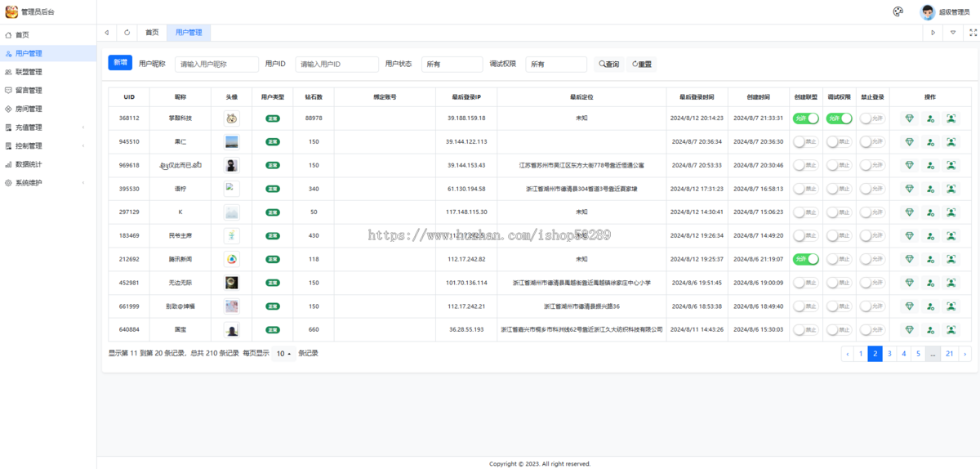Click the user-frame icon in row UID 969618
Image resolution: width=980 pixels, height=469 pixels.
click(951, 166)
